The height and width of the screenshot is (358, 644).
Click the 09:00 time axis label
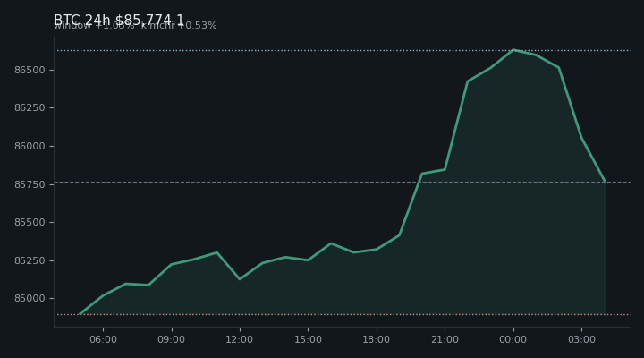click(x=171, y=339)
